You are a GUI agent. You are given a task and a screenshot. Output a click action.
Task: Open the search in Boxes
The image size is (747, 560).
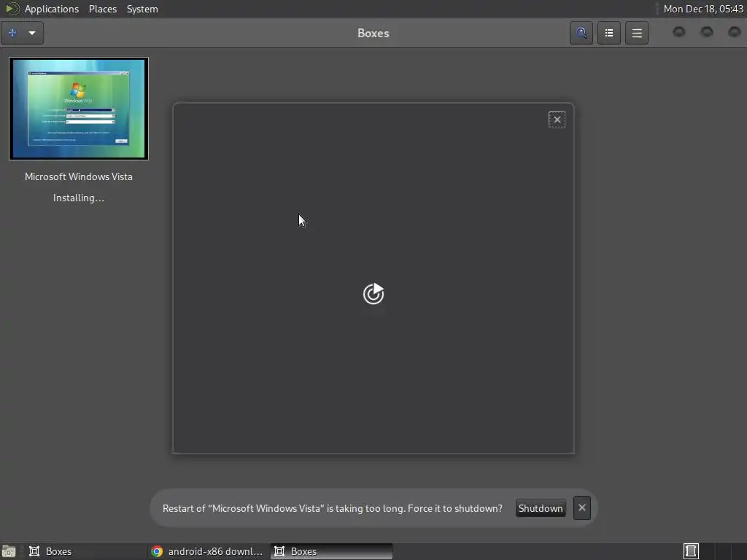(581, 33)
